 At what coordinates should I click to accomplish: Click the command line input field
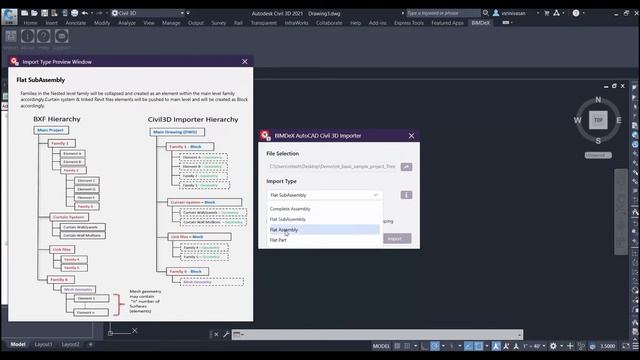click(378, 335)
